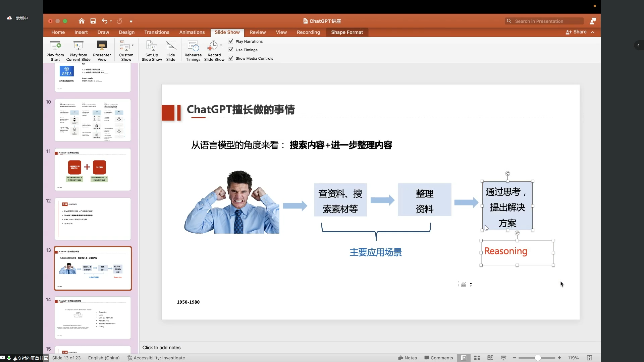The image size is (644, 362).
Task: Click Play from Current Slide
Action: [78, 51]
